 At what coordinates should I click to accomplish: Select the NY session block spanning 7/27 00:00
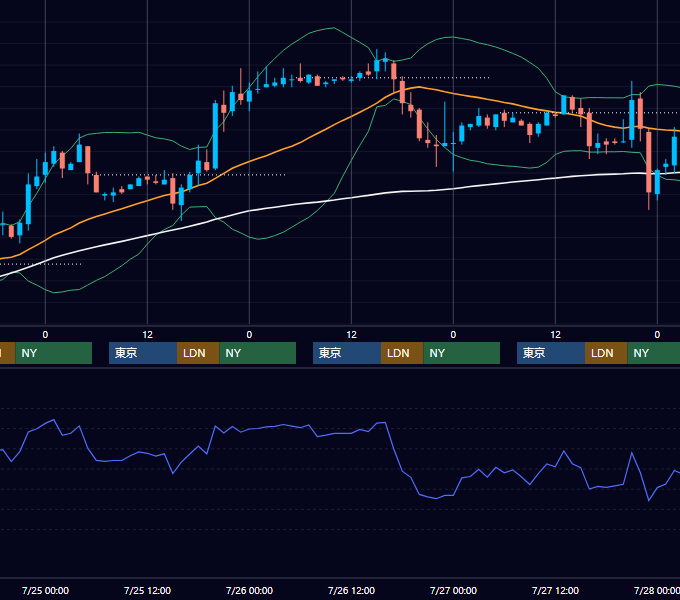[461, 353]
